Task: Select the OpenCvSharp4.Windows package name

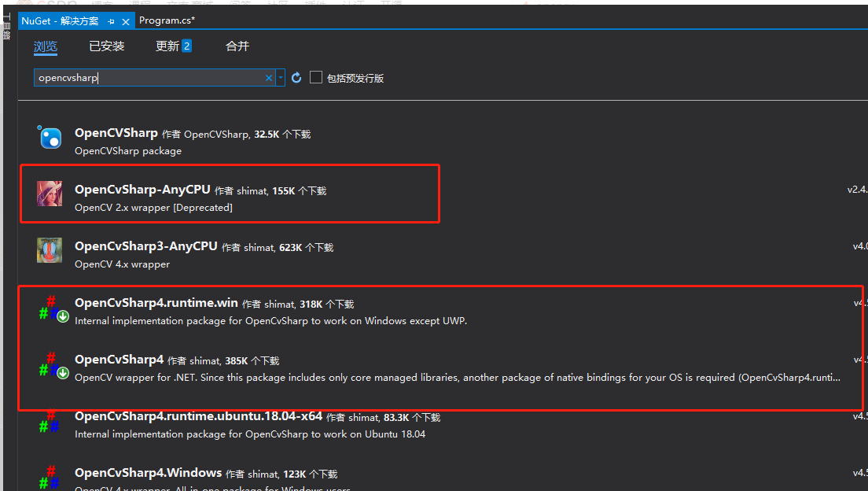Action: [149, 473]
